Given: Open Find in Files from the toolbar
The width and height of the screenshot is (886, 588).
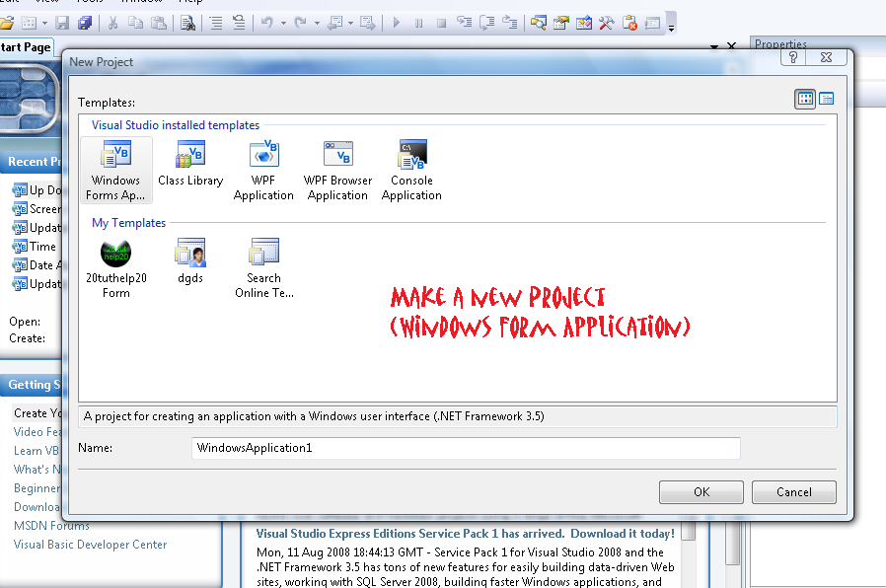Looking at the screenshot, I should 187,23.
